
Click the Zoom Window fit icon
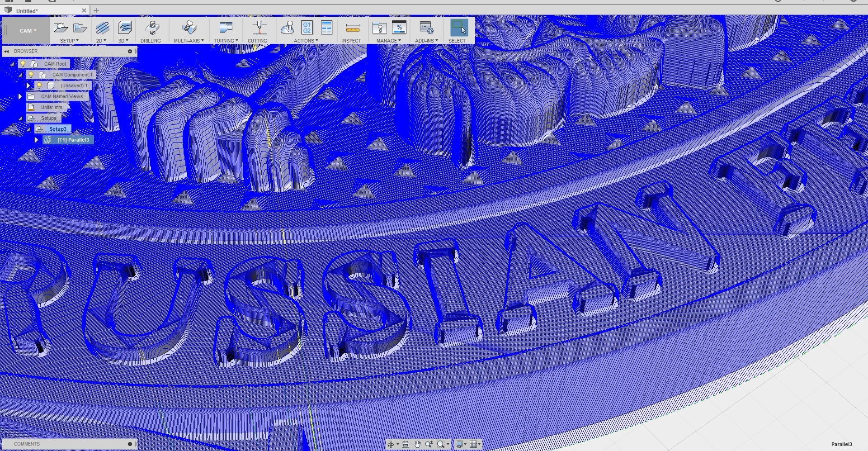coord(441,445)
